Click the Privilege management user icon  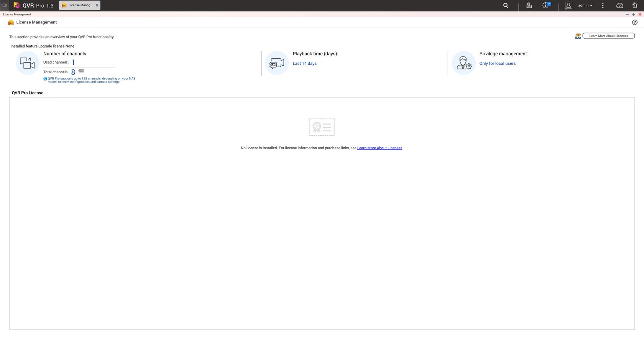463,63
